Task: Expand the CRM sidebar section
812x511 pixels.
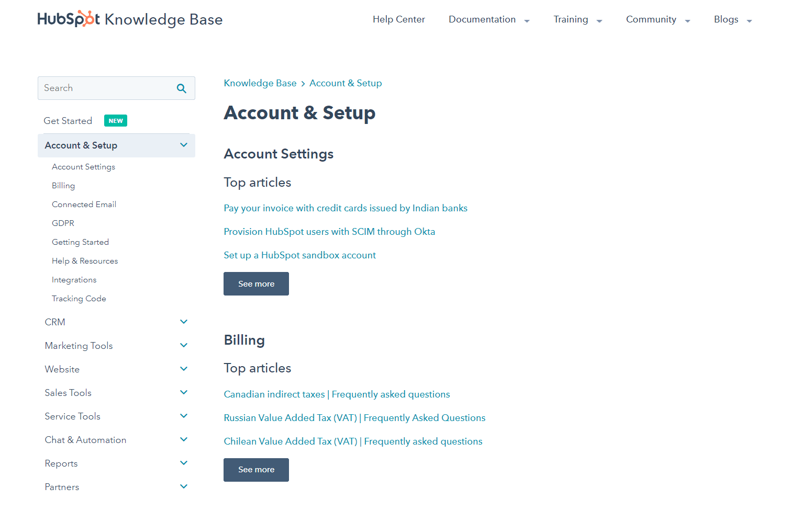Action: [x=184, y=322]
